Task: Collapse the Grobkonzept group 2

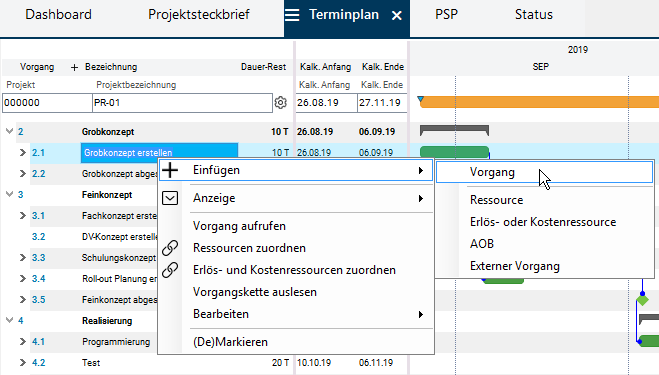Action: pos(9,131)
